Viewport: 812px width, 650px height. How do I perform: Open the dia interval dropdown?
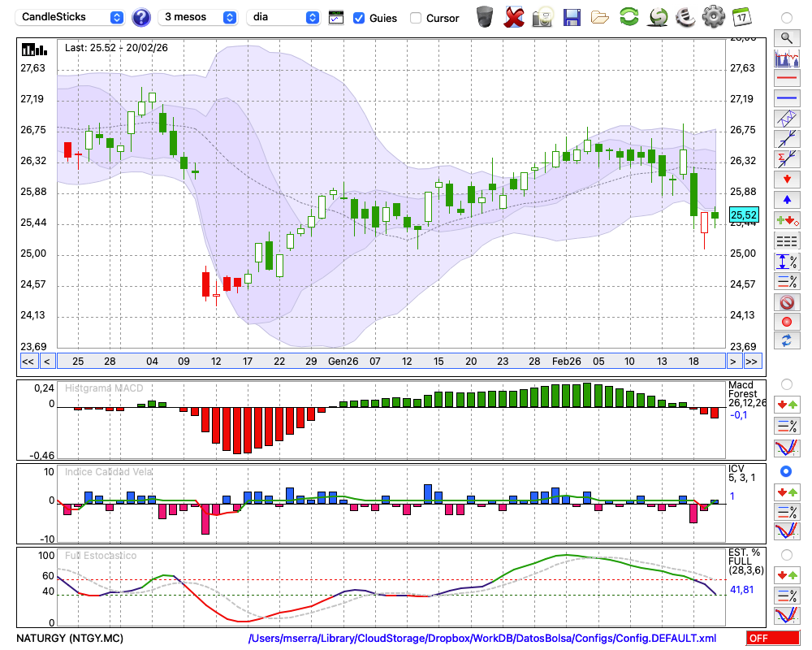click(283, 17)
